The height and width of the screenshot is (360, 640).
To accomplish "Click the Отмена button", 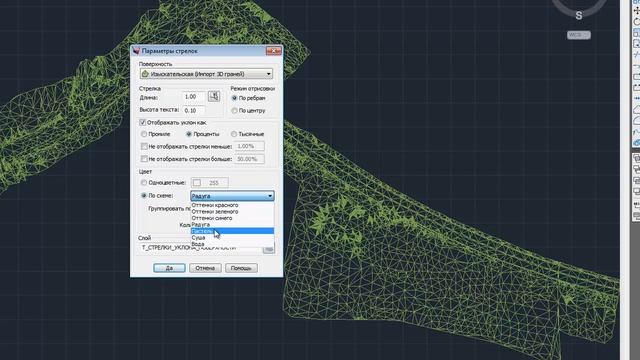I will (x=205, y=268).
